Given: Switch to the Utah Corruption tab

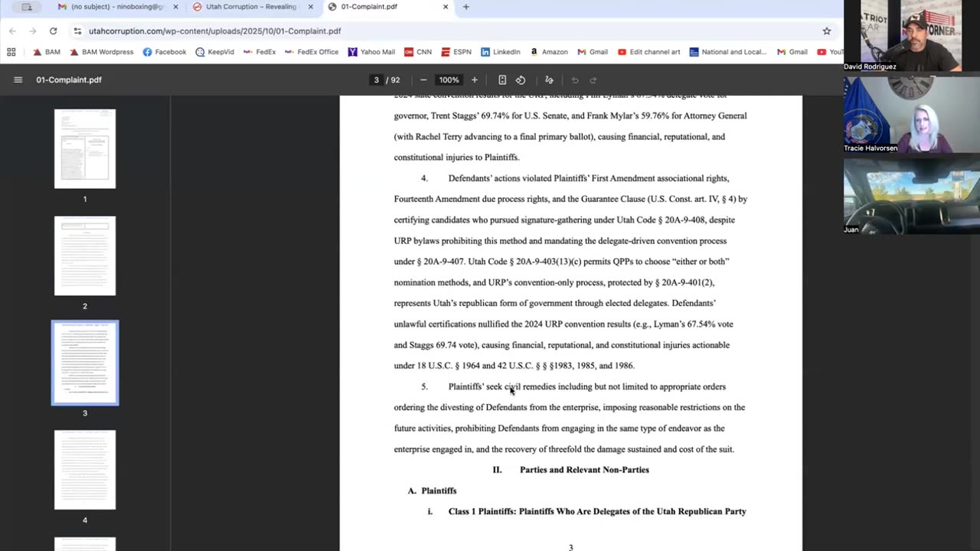Looking at the screenshot, I should pos(251,7).
